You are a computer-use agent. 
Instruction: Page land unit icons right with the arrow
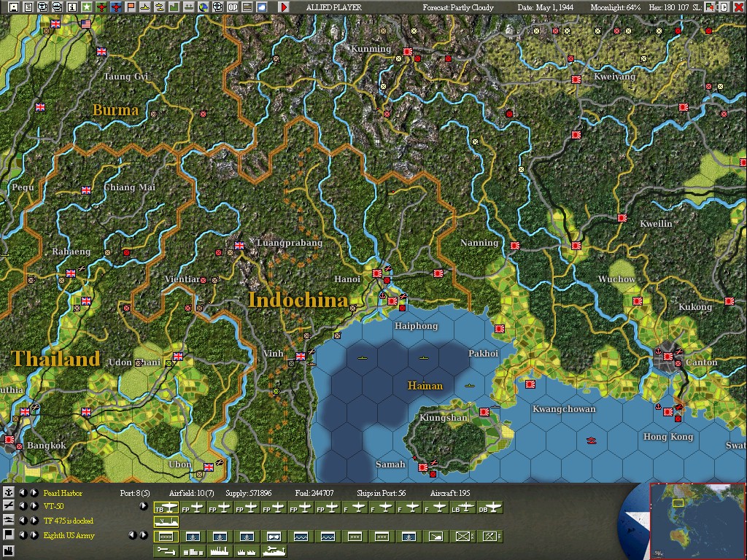144,534
